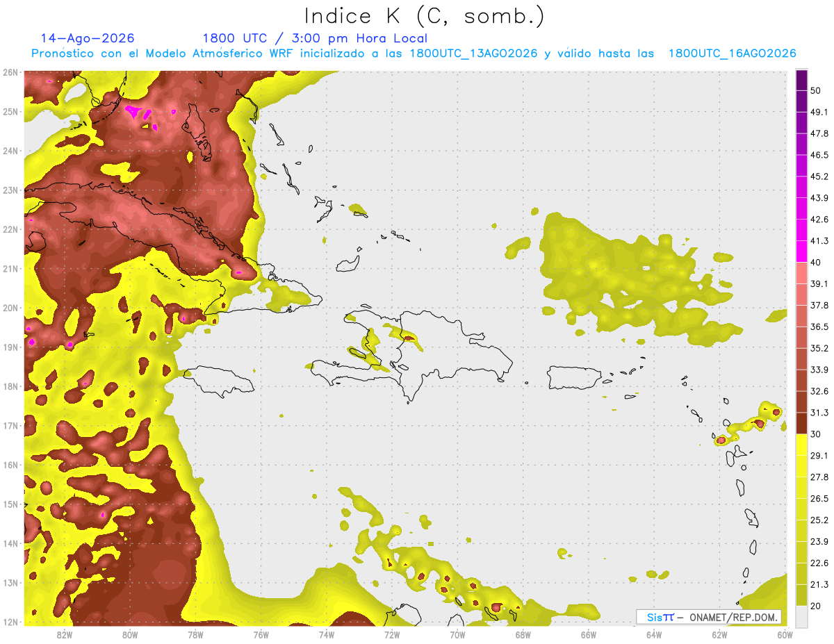The width and height of the screenshot is (834, 644).
Task: Click the title "Indice K (C, somb.)"
Action: click(x=425, y=16)
